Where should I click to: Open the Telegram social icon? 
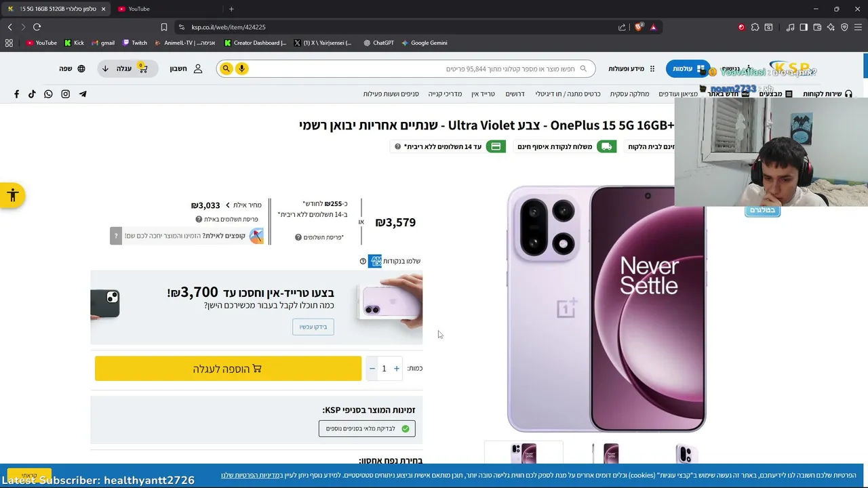(x=83, y=94)
